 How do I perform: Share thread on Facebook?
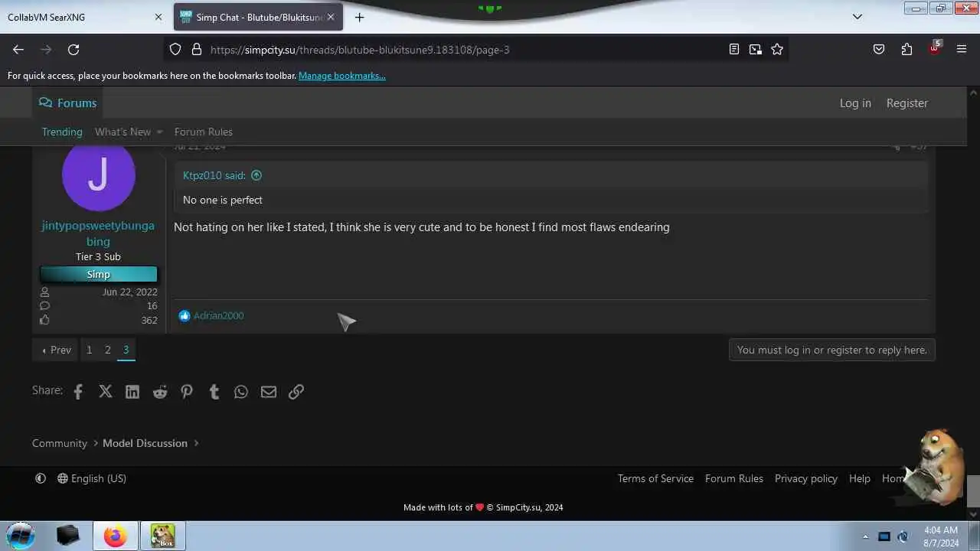pos(78,392)
